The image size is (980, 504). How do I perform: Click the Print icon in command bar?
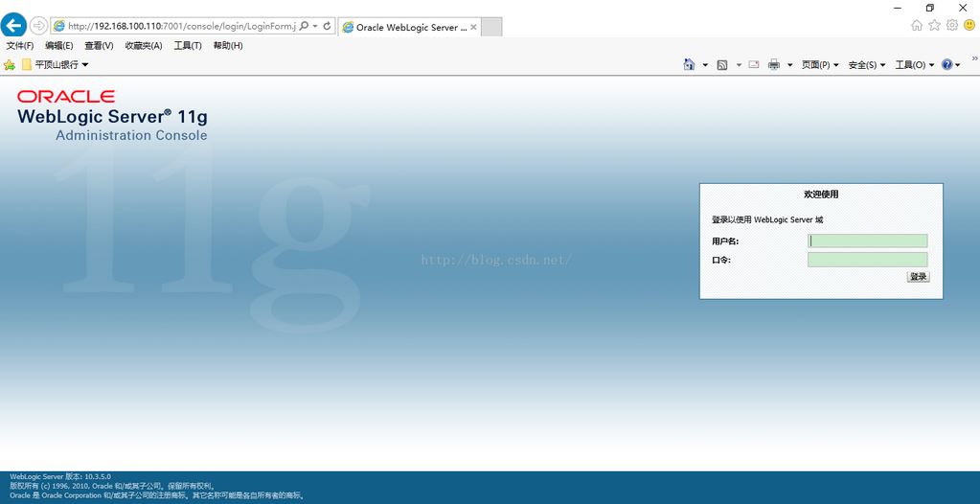[x=774, y=64]
